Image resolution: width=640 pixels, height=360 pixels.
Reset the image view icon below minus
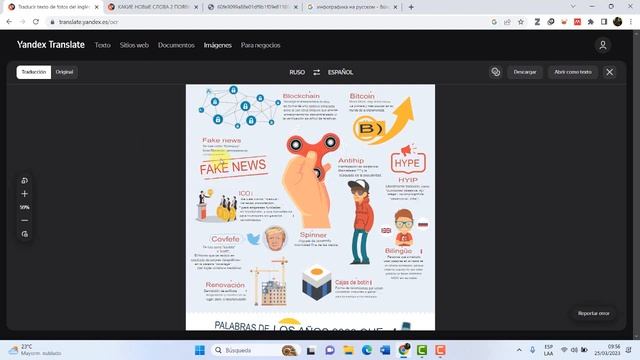(24, 234)
